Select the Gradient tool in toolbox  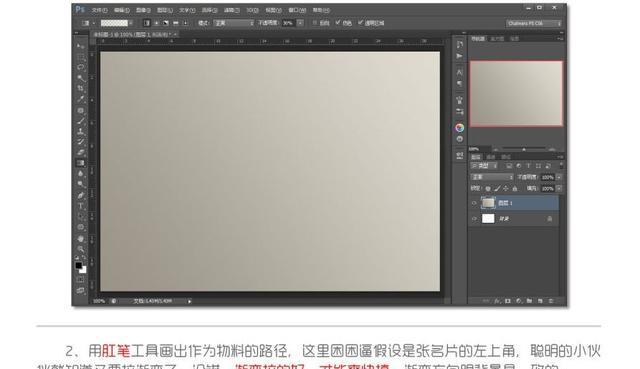pos(80,163)
